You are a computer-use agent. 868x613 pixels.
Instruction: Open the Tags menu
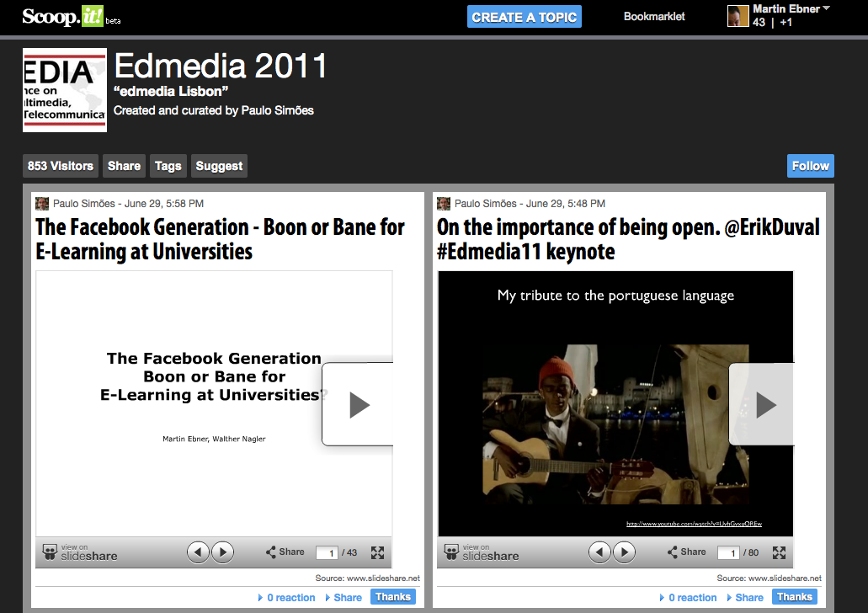coord(168,166)
